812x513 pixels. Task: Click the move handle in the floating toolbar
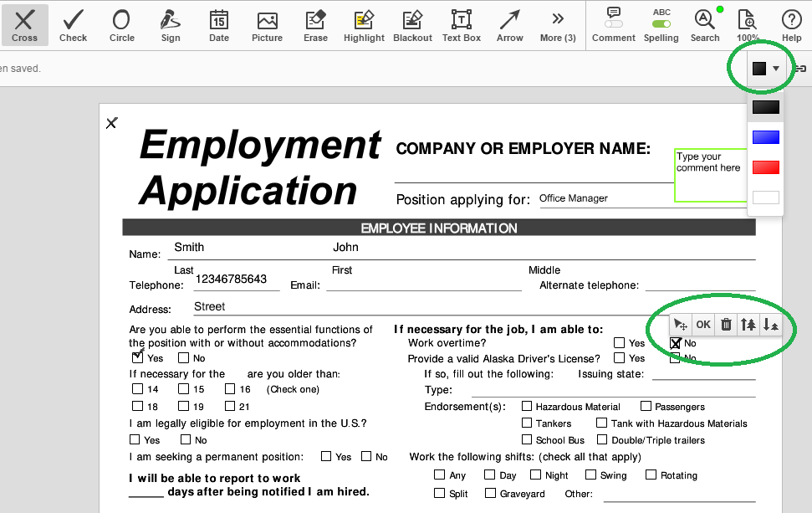point(681,325)
